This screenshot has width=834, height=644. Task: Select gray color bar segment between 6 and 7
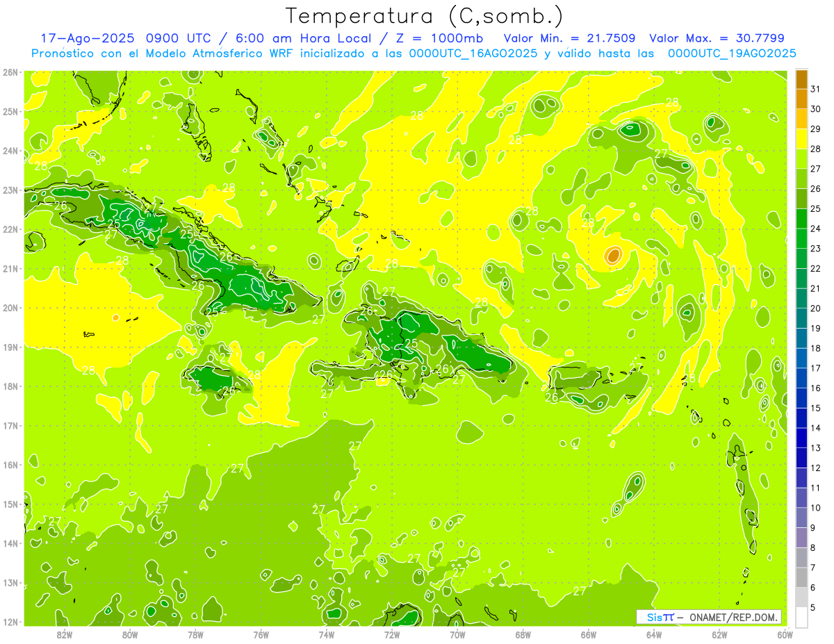(801, 577)
